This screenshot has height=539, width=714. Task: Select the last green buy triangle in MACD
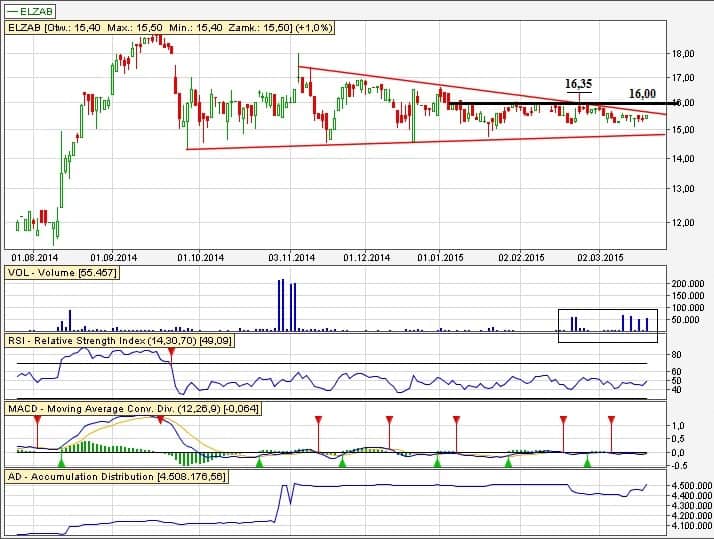588,462
